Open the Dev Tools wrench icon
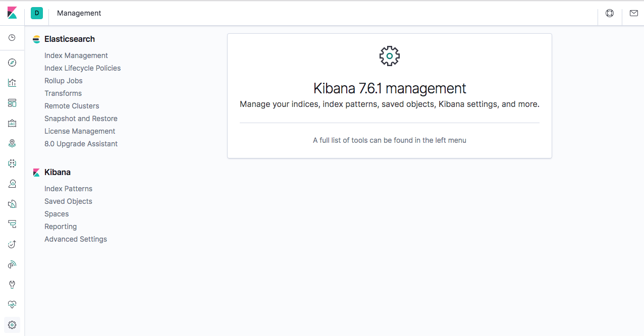644x336 pixels. click(12, 285)
